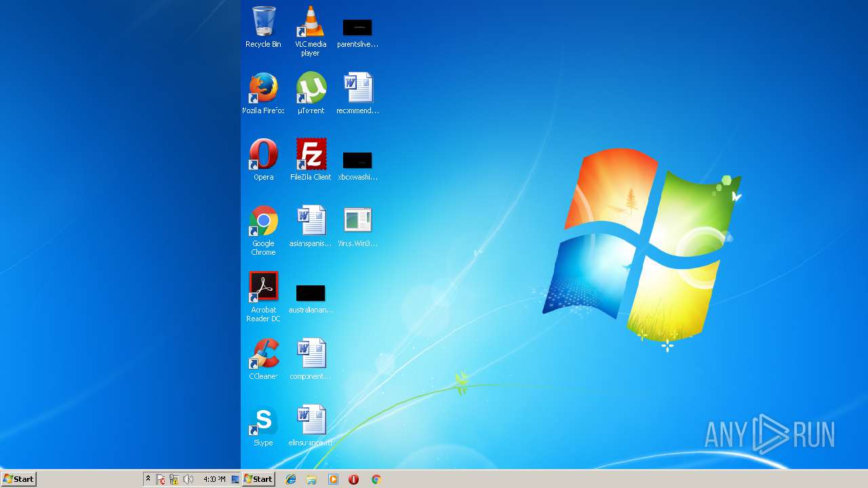Open the volume speaker tray icon
This screenshot has height=488, width=868.
pyautogui.click(x=188, y=479)
